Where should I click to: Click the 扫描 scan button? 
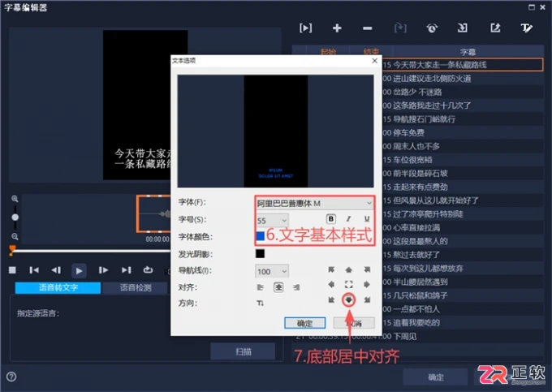point(243,351)
